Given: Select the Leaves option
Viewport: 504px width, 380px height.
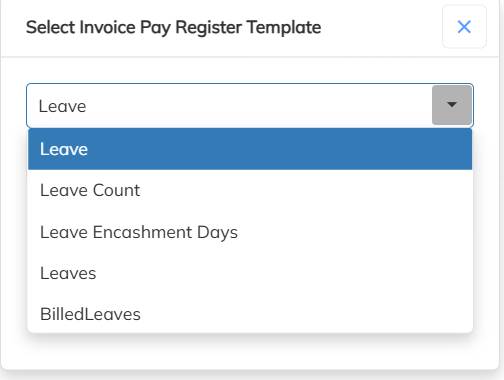Looking at the screenshot, I should click(250, 273).
